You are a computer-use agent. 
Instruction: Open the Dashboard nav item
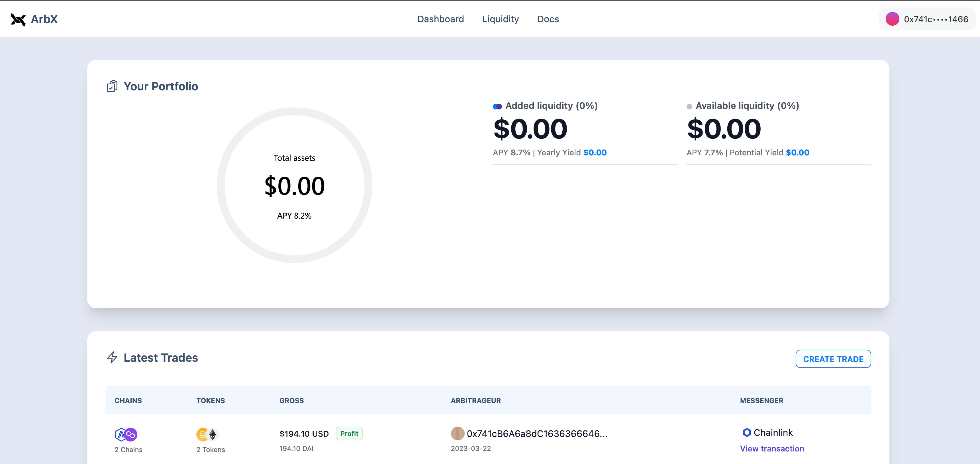440,19
